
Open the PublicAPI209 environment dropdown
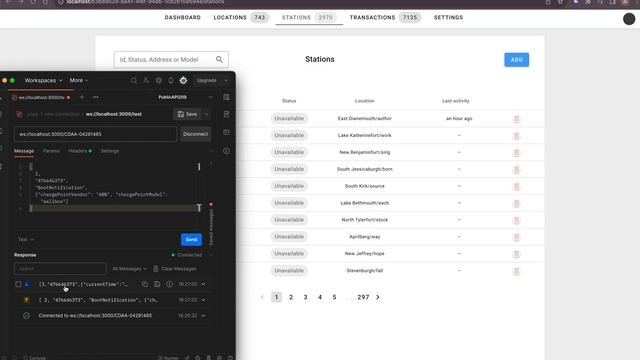[x=185, y=97]
